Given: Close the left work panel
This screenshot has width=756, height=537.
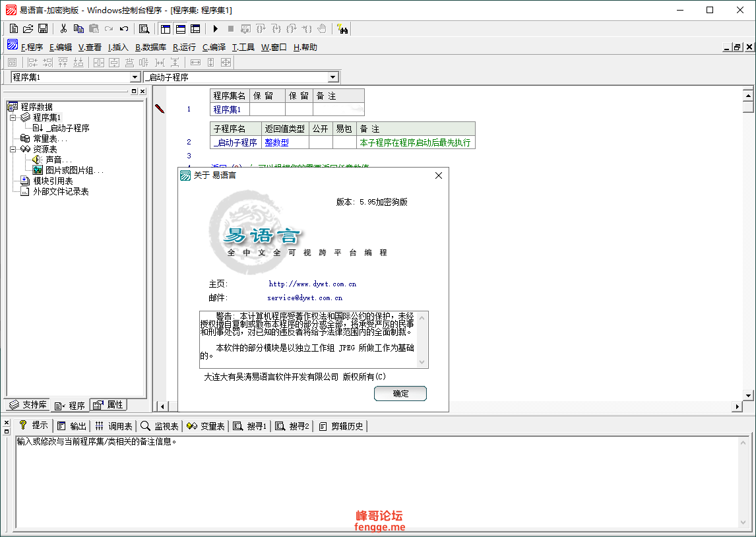Looking at the screenshot, I should [x=142, y=91].
